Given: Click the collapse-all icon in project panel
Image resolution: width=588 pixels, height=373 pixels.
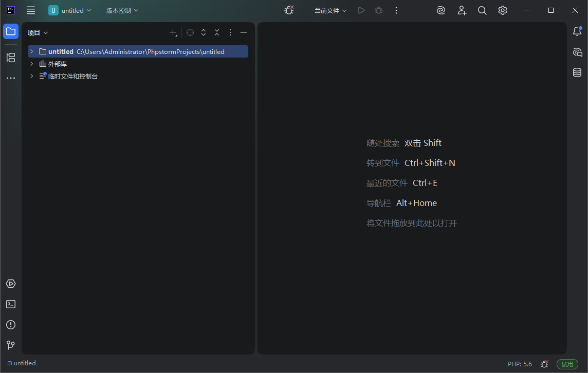Looking at the screenshot, I should (217, 32).
